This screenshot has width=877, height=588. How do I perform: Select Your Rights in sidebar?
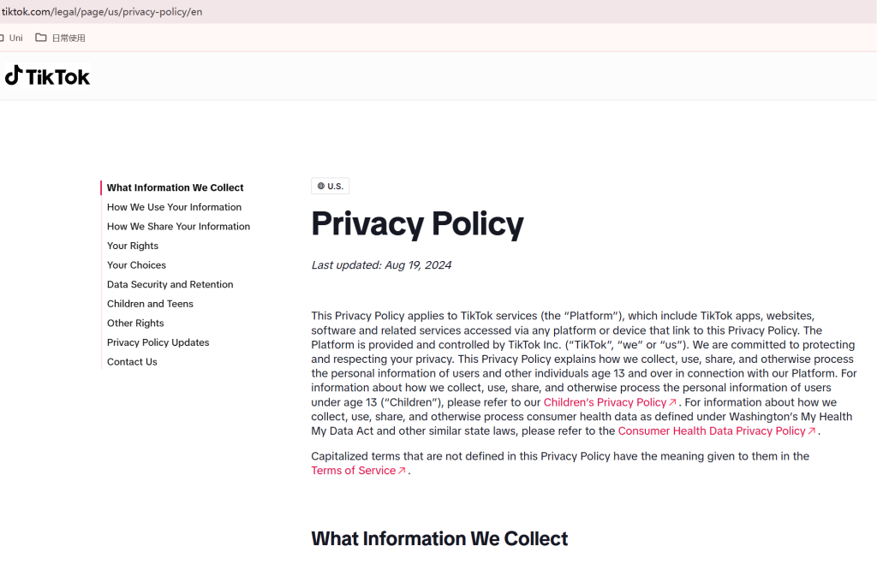pyautogui.click(x=133, y=246)
